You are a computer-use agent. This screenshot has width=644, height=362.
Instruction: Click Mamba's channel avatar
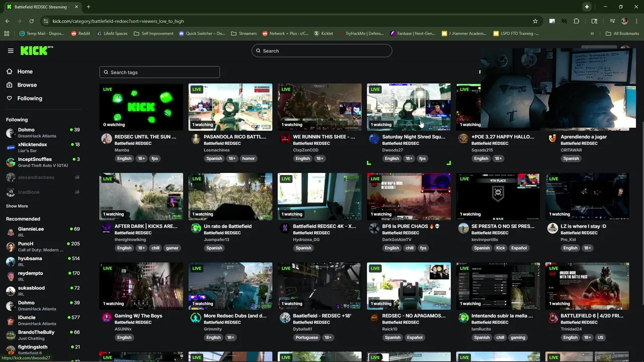107,139
